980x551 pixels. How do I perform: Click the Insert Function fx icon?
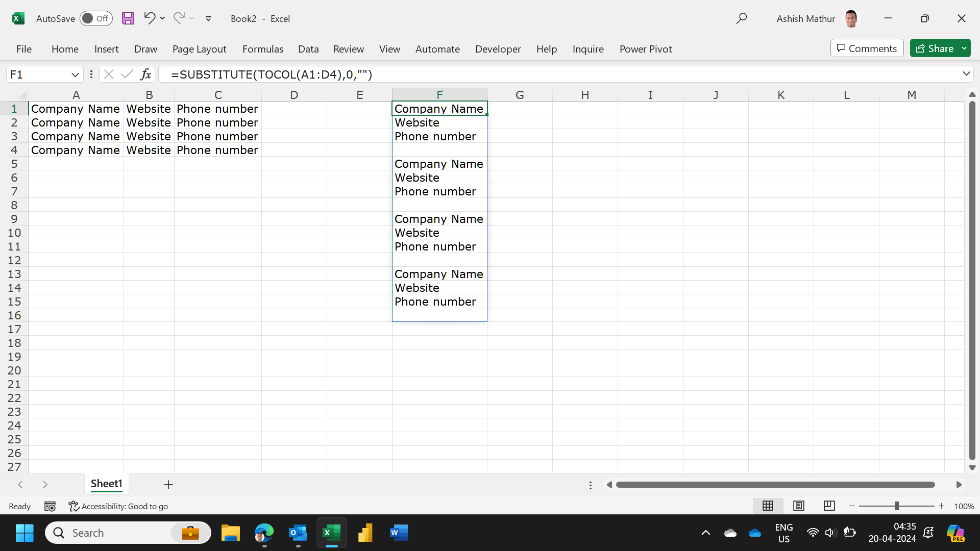[x=145, y=74]
